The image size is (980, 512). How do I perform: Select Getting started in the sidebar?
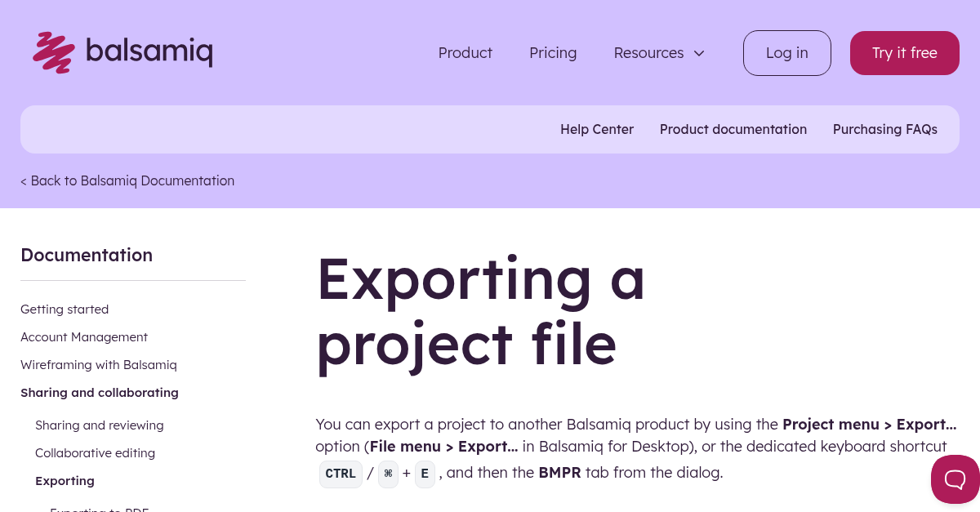(x=65, y=309)
